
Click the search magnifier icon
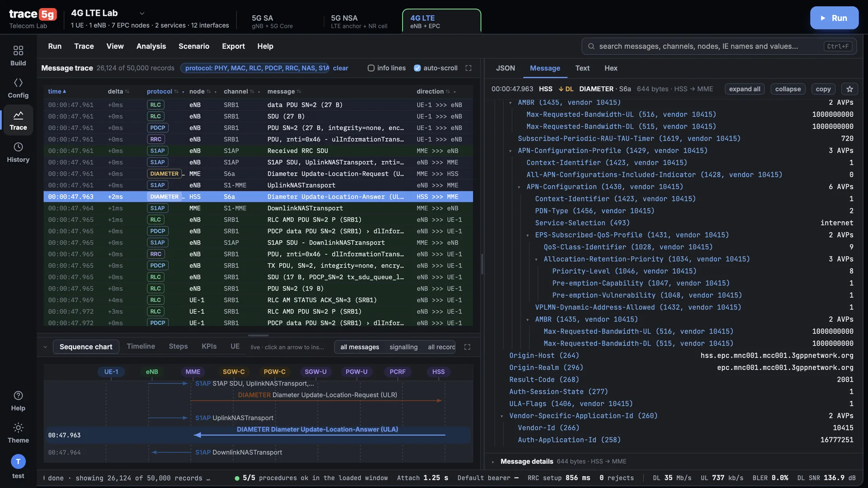[591, 46]
